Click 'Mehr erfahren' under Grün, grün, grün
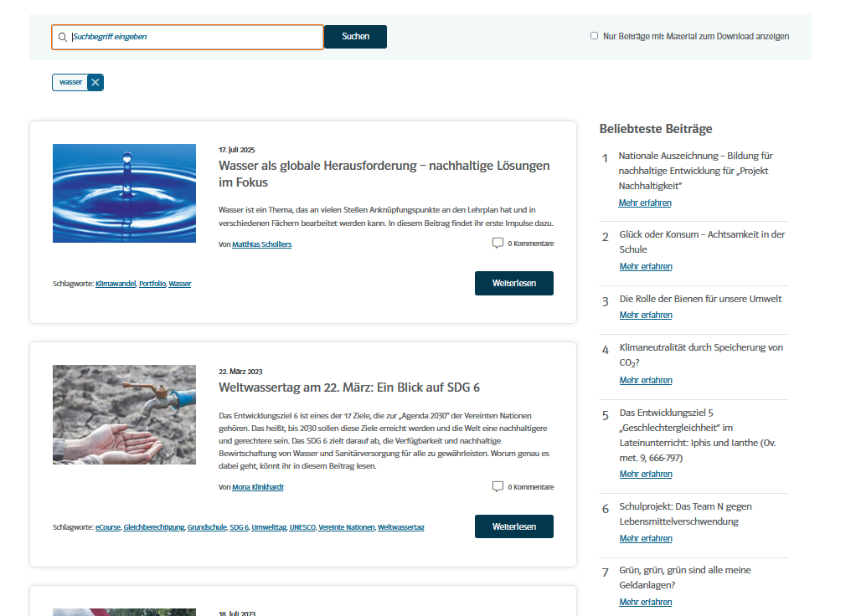This screenshot has height=616, width=856. (x=645, y=603)
